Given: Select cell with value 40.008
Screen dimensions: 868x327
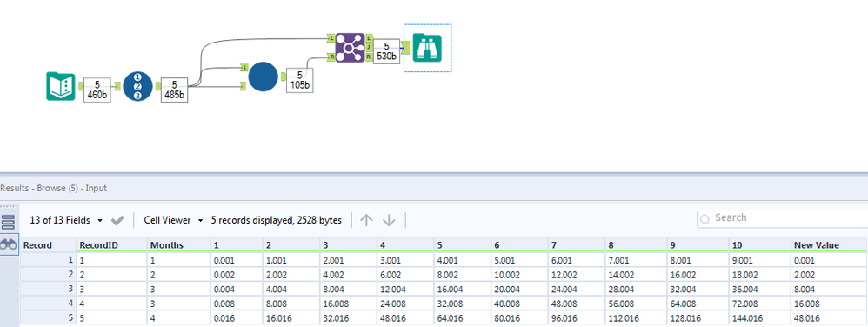Looking at the screenshot, I should click(518, 304).
